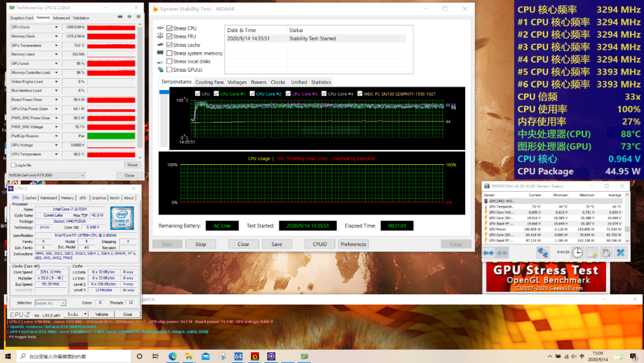The height and width of the screenshot is (363, 644).
Task: Reset HWiNFO clock timer icon
Action: [x=577, y=253]
